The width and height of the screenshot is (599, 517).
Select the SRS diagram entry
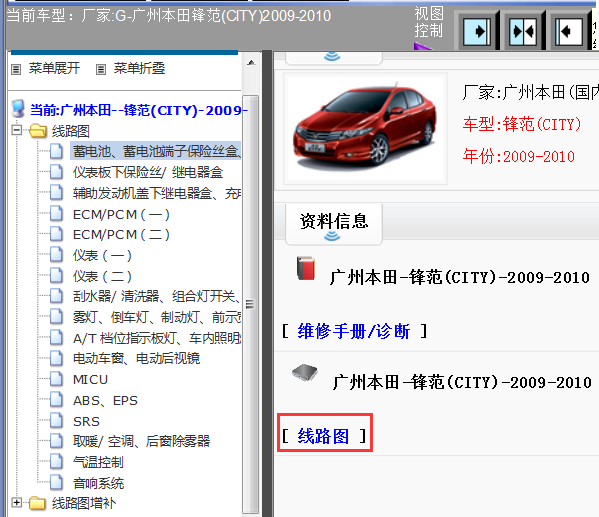pyautogui.click(x=86, y=421)
